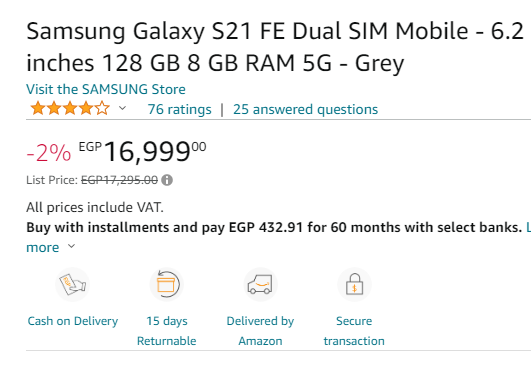Viewport: 531px width, 374px height.
Task: Open the 'more' installments link
Action: click(43, 248)
